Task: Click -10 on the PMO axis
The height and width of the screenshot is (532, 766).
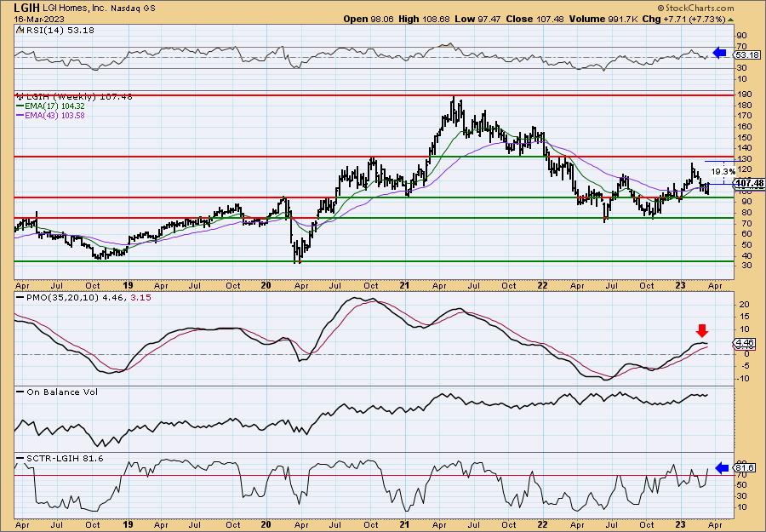Action: (742, 378)
